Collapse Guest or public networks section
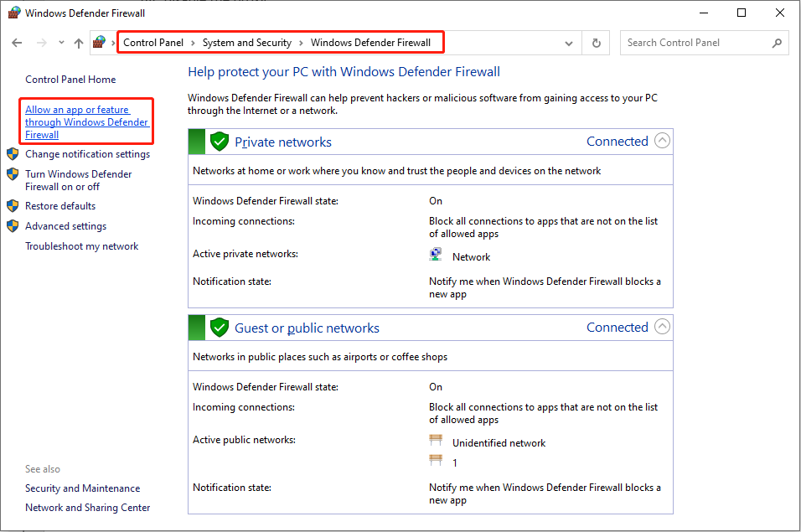Screen dimensions: 801x532 coord(662,327)
